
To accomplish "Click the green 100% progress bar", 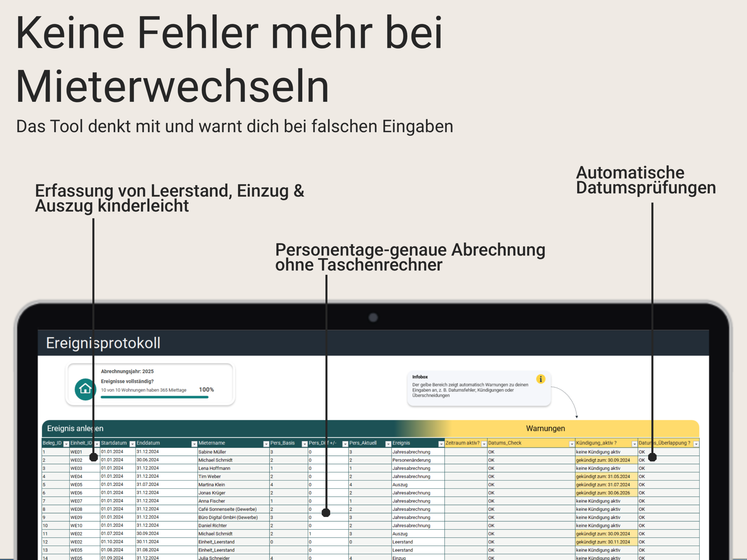I will (x=154, y=397).
